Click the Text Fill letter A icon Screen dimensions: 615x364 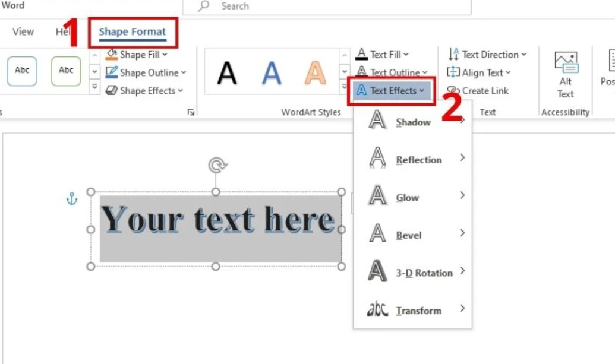pyautogui.click(x=362, y=55)
